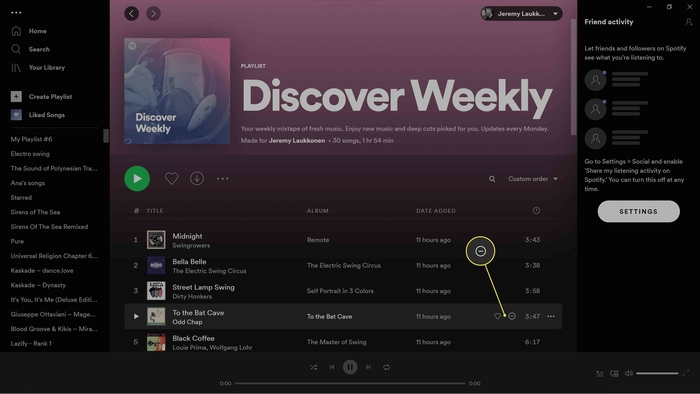Toggle shuffle playback
The image size is (700, 394).
(313, 367)
